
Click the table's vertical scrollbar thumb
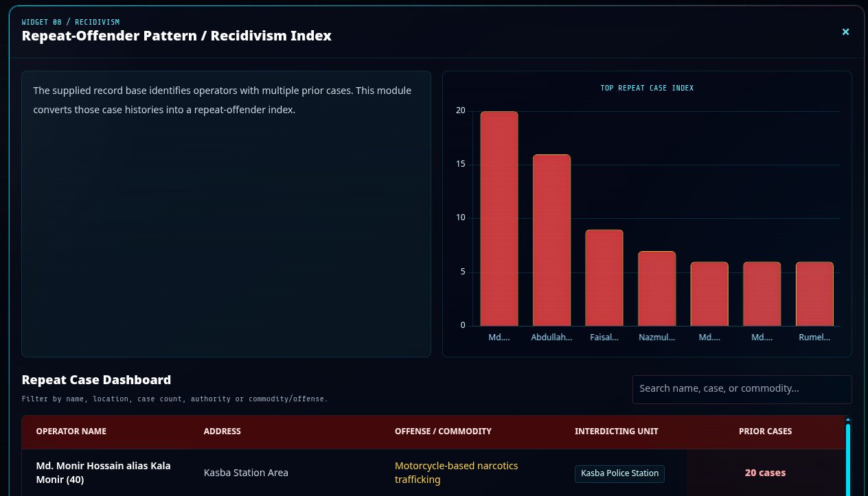pos(848,460)
